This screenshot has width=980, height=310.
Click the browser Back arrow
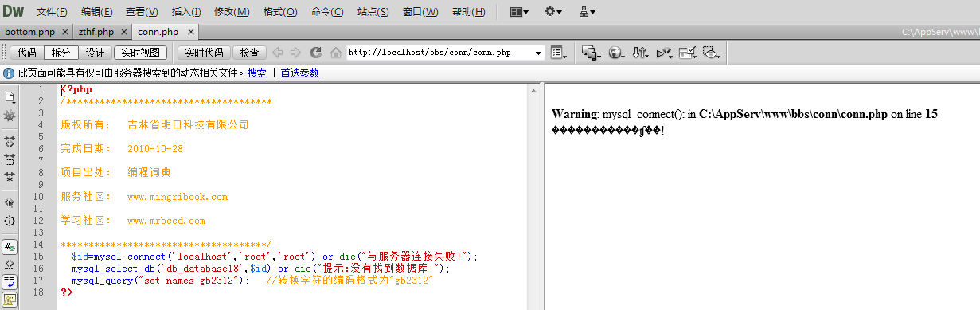pos(277,53)
